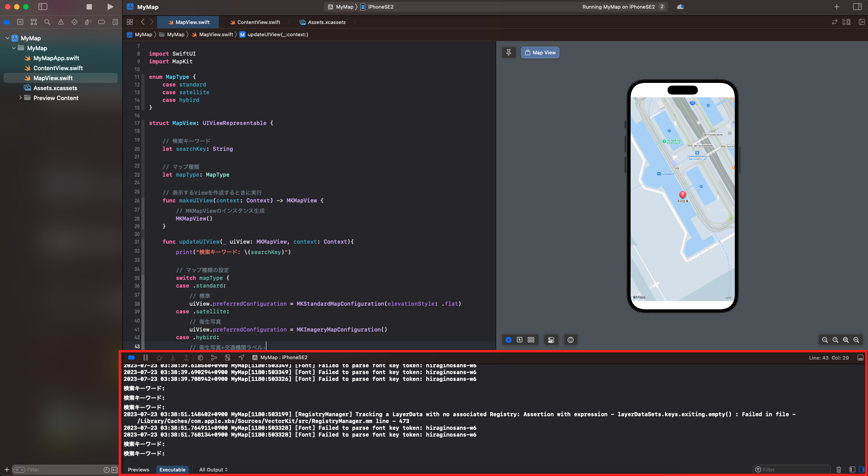This screenshot has height=476, width=868.
Task: Select Assets.xcassets in the navigator
Action: (55, 88)
